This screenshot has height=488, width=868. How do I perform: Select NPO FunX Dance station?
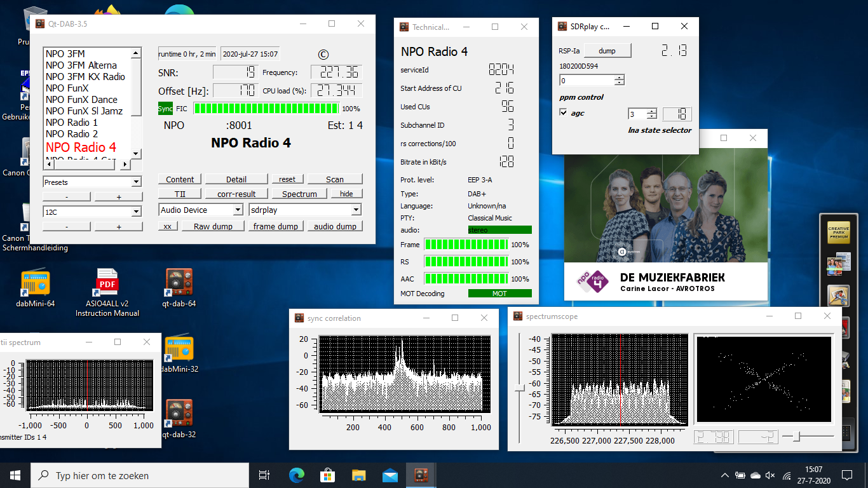coord(81,100)
